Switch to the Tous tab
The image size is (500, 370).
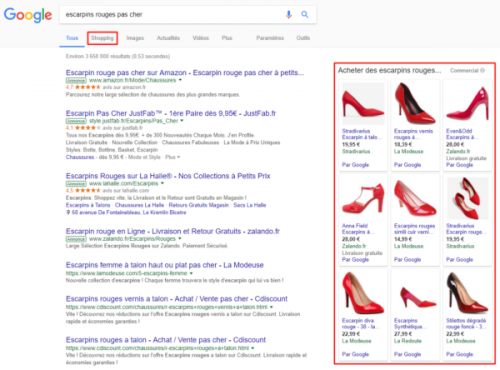[72, 38]
